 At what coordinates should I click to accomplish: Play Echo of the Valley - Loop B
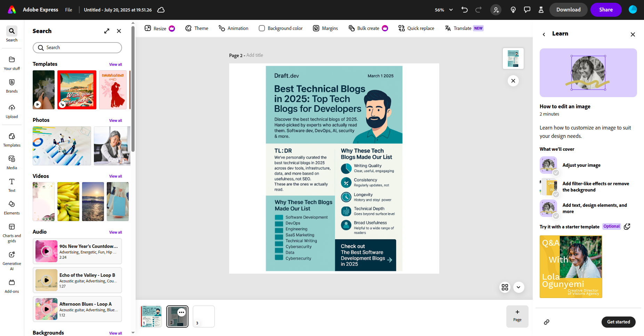point(46,280)
